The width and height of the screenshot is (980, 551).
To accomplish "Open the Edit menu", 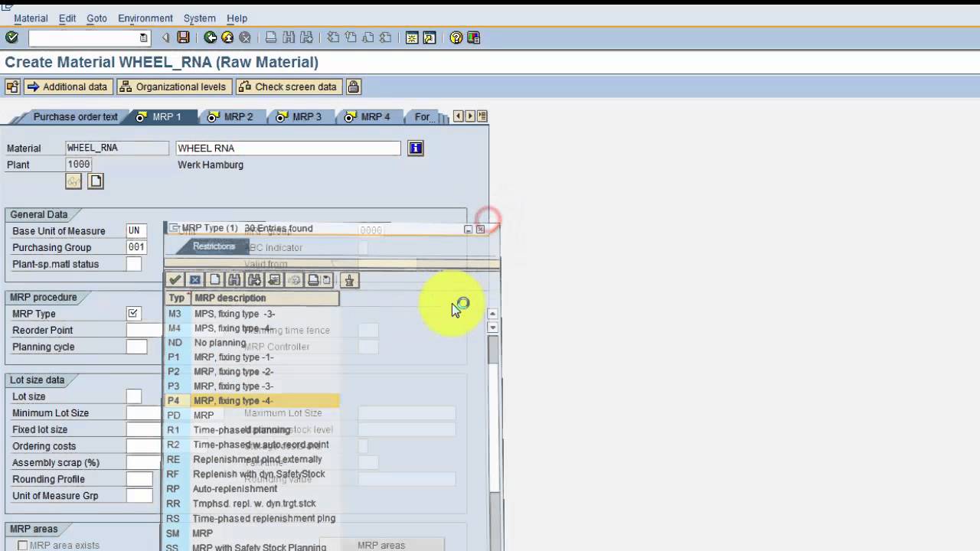I will tap(67, 18).
